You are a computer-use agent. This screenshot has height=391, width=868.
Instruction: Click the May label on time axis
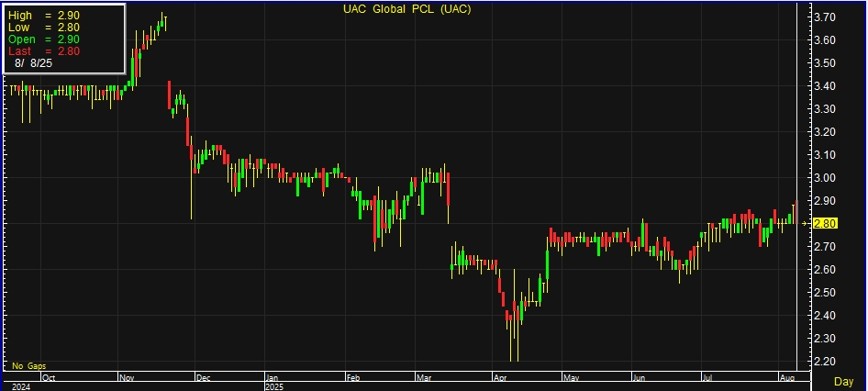point(571,378)
